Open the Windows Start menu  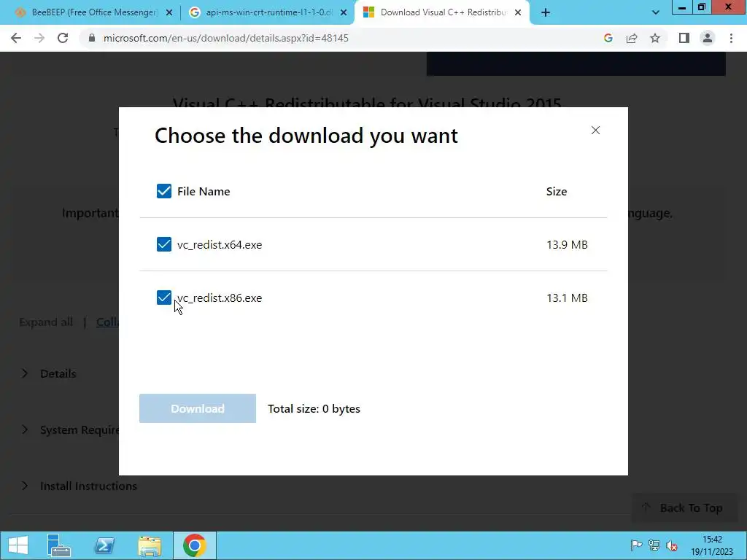(18, 545)
